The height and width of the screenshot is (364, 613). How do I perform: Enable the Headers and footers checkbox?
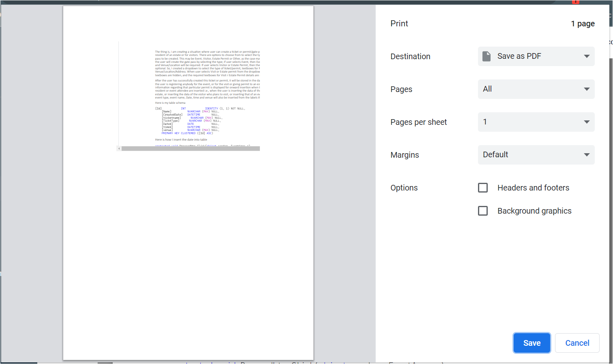point(483,188)
